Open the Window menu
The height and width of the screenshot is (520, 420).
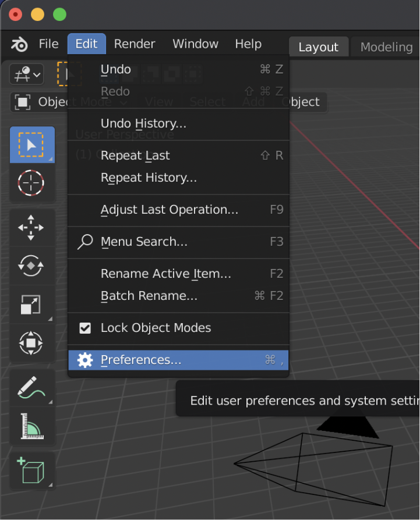(195, 44)
